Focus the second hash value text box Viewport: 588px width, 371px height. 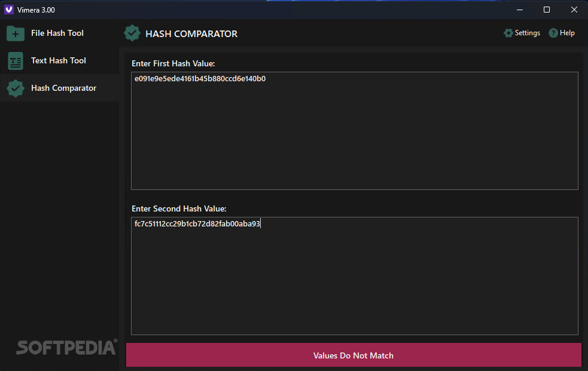click(x=354, y=276)
